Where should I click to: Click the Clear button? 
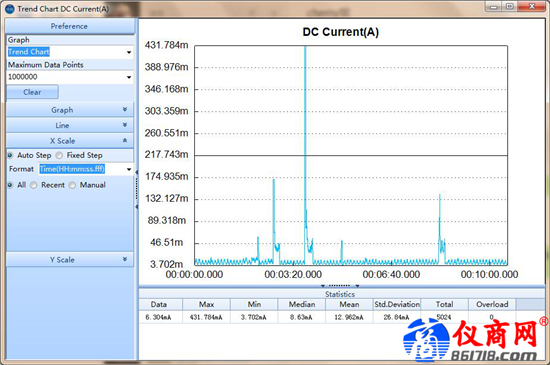click(32, 92)
